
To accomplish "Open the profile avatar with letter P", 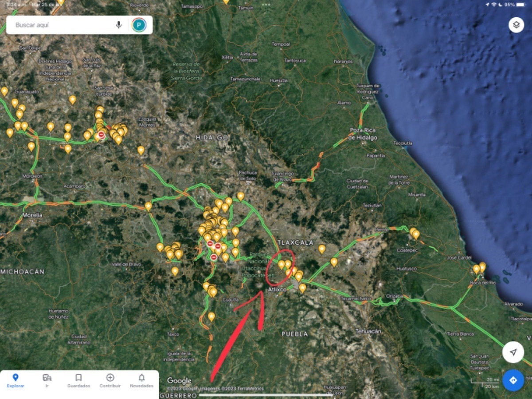I will pyautogui.click(x=139, y=25).
